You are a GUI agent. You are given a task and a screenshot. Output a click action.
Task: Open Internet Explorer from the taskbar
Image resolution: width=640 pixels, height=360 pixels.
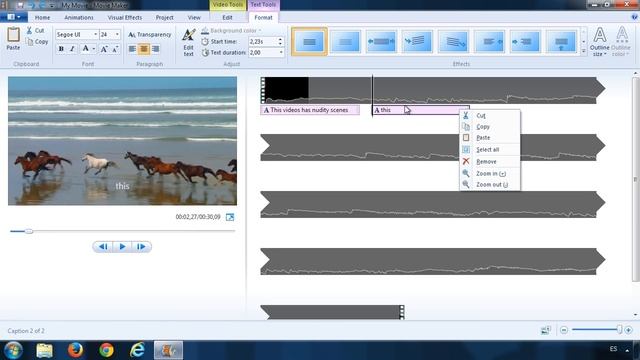(x=137, y=350)
